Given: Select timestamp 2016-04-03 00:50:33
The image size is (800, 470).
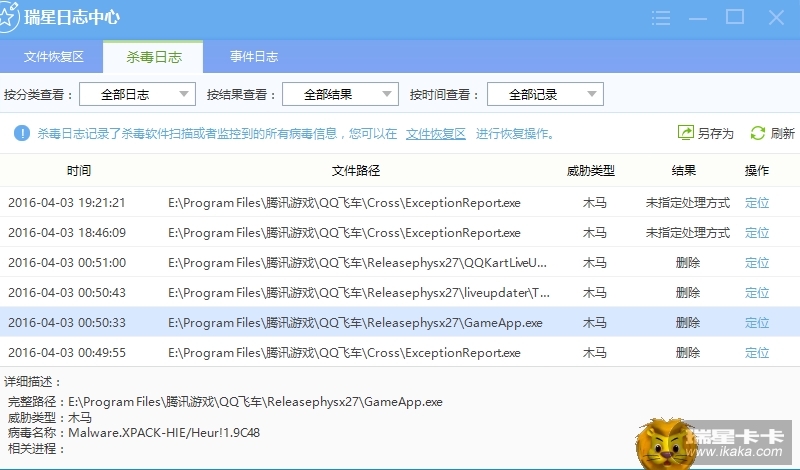Looking at the screenshot, I should tap(67, 323).
